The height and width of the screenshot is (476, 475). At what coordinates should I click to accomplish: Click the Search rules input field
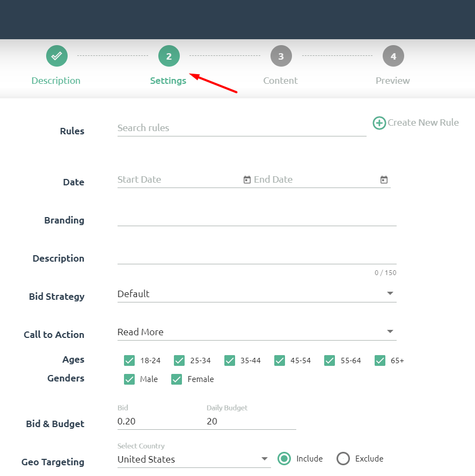coord(242,128)
